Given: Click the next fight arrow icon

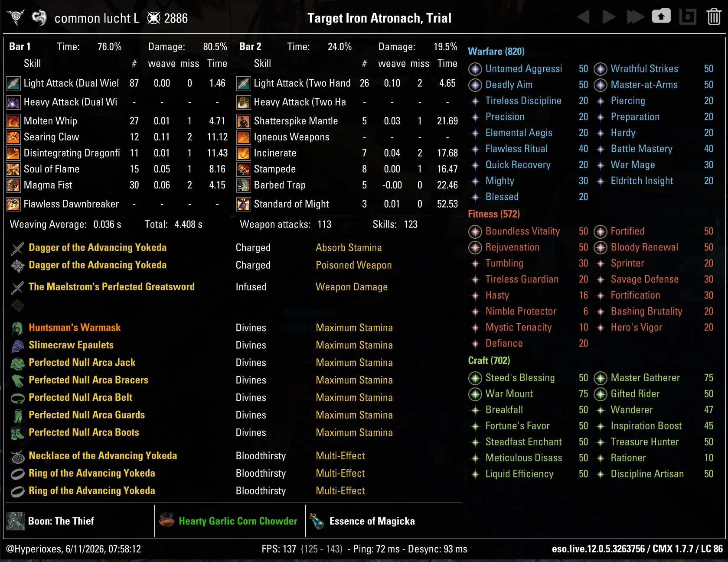Looking at the screenshot, I should 609,17.
